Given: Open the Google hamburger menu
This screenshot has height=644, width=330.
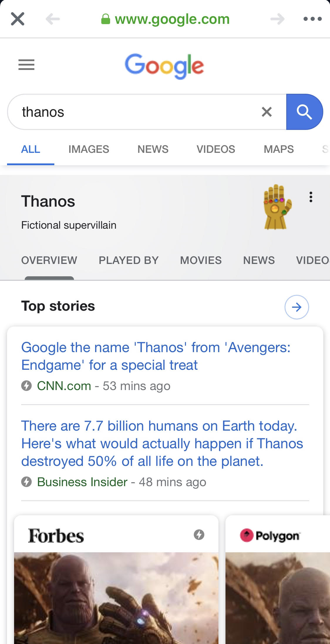Looking at the screenshot, I should click(x=26, y=65).
